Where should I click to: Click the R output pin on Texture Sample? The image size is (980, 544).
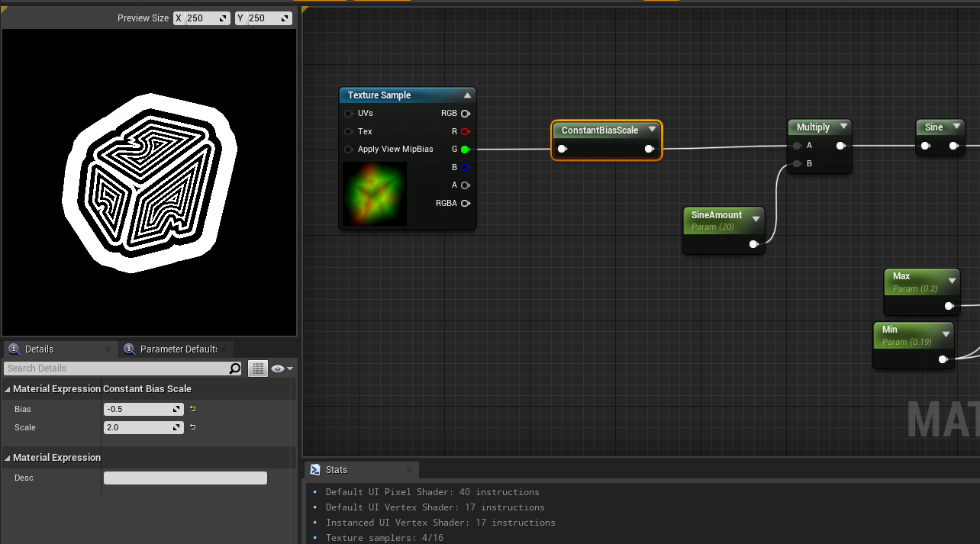465,131
